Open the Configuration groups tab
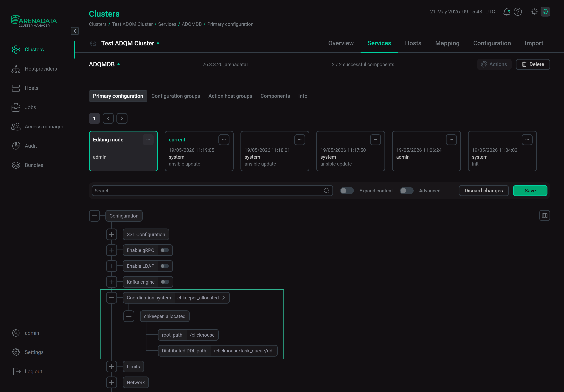Image resolution: width=564 pixels, height=392 pixels. tap(176, 96)
